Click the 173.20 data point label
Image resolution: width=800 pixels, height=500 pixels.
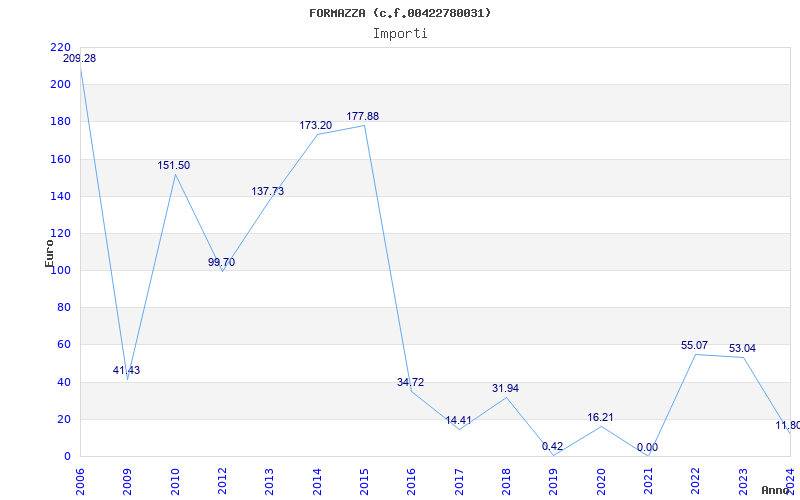click(315, 125)
